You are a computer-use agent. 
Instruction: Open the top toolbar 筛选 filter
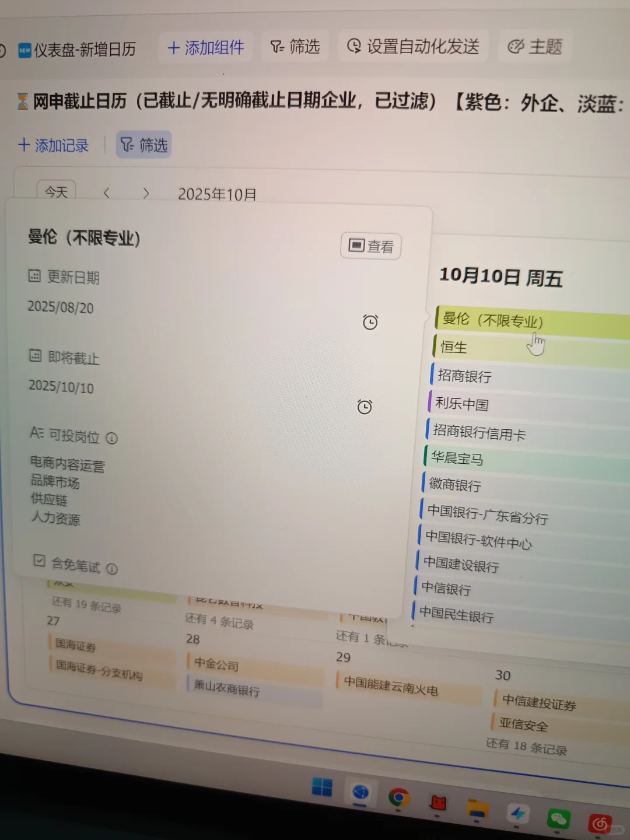[295, 46]
